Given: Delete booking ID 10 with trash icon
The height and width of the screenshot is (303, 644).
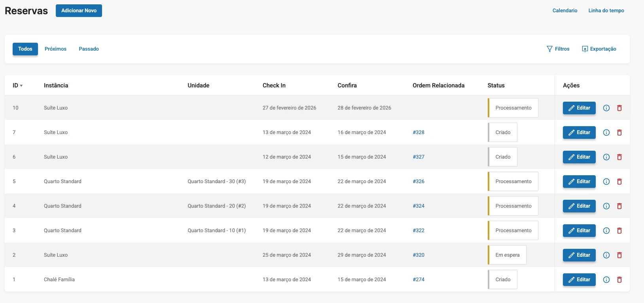Looking at the screenshot, I should (x=619, y=108).
